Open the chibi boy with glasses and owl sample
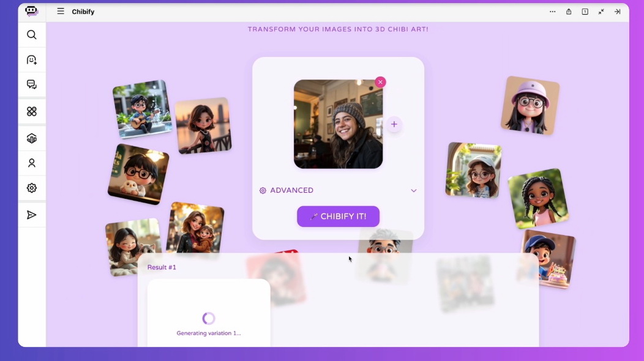Viewport: 644px width, 361px height. pos(138,174)
